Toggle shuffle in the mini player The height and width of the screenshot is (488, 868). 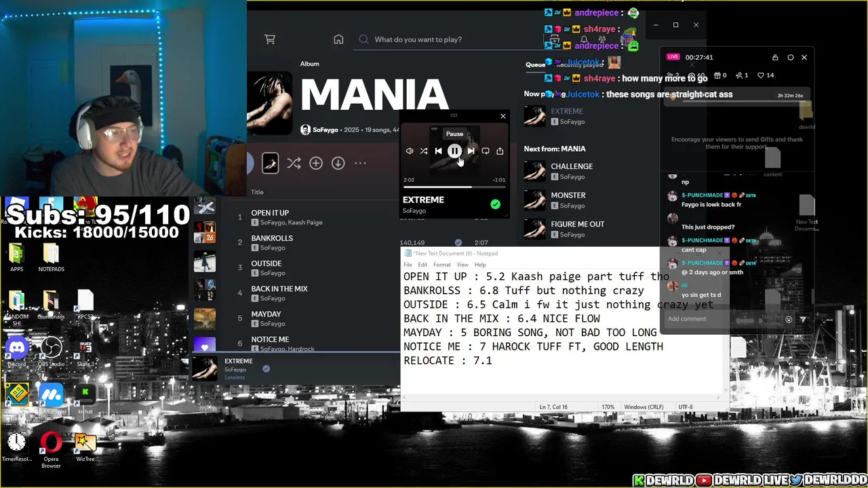tap(424, 151)
